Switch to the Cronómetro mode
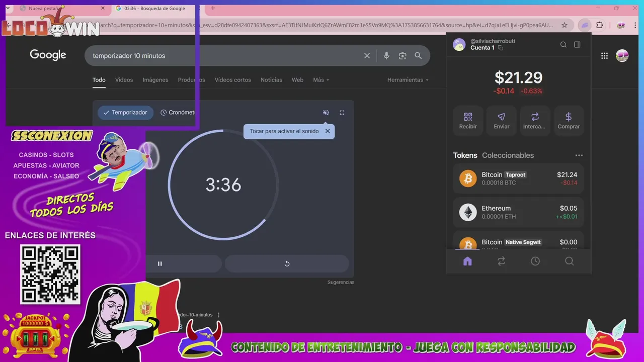644x362 pixels. pyautogui.click(x=178, y=113)
